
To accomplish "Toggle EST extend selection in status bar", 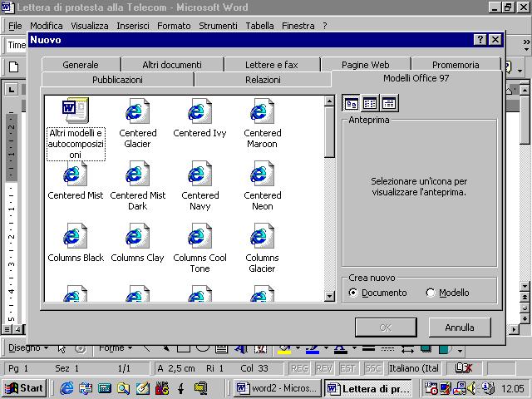I will point(347,368).
